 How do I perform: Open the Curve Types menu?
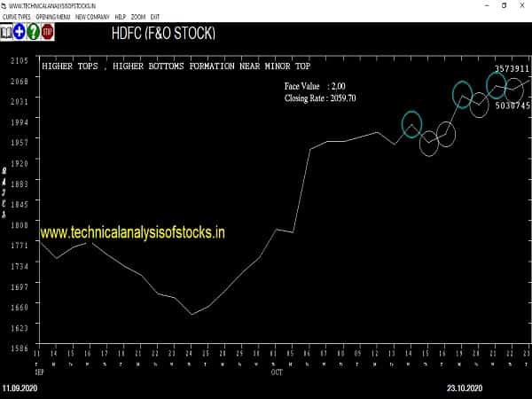tap(16, 17)
